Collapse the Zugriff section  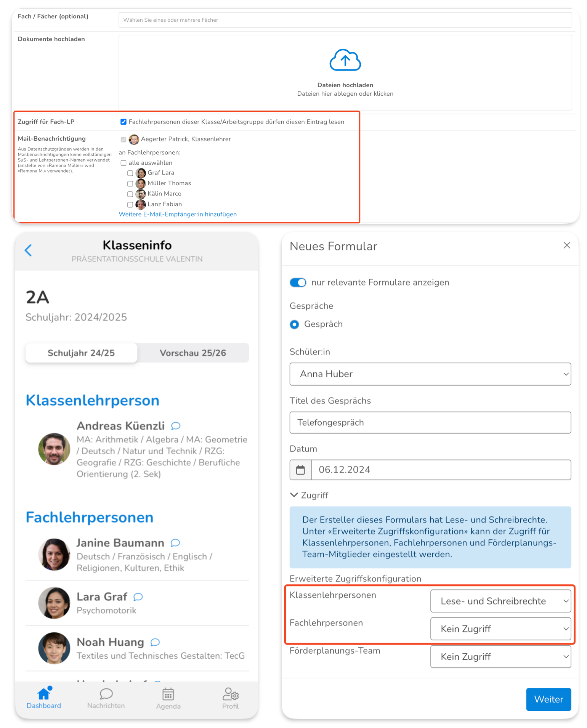309,495
